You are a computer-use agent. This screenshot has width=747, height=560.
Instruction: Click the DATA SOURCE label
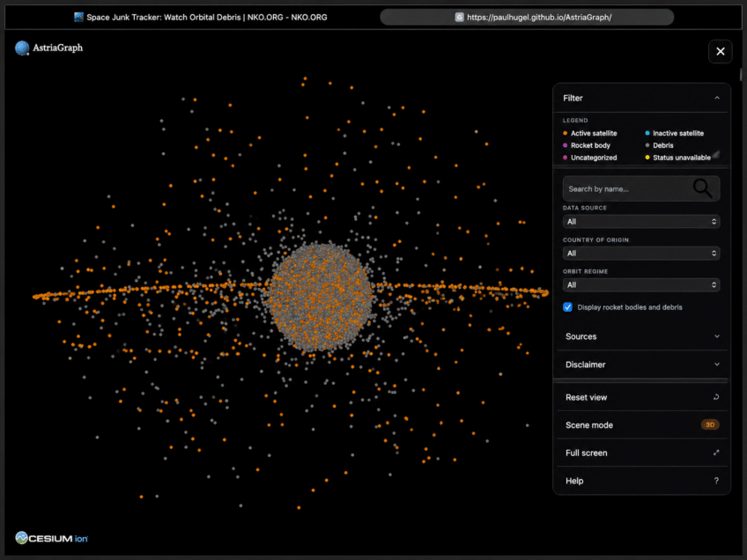pyautogui.click(x=585, y=208)
